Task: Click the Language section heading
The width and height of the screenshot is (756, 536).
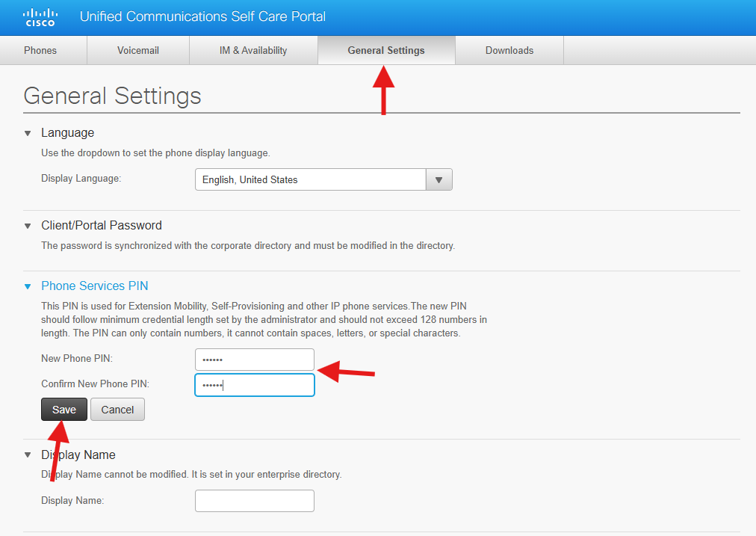Action: click(67, 132)
